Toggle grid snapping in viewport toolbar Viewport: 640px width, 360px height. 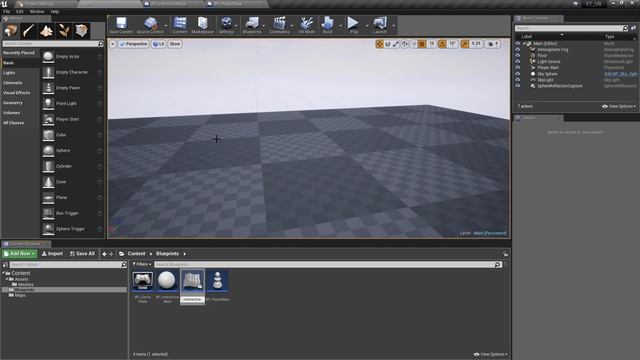(422, 44)
